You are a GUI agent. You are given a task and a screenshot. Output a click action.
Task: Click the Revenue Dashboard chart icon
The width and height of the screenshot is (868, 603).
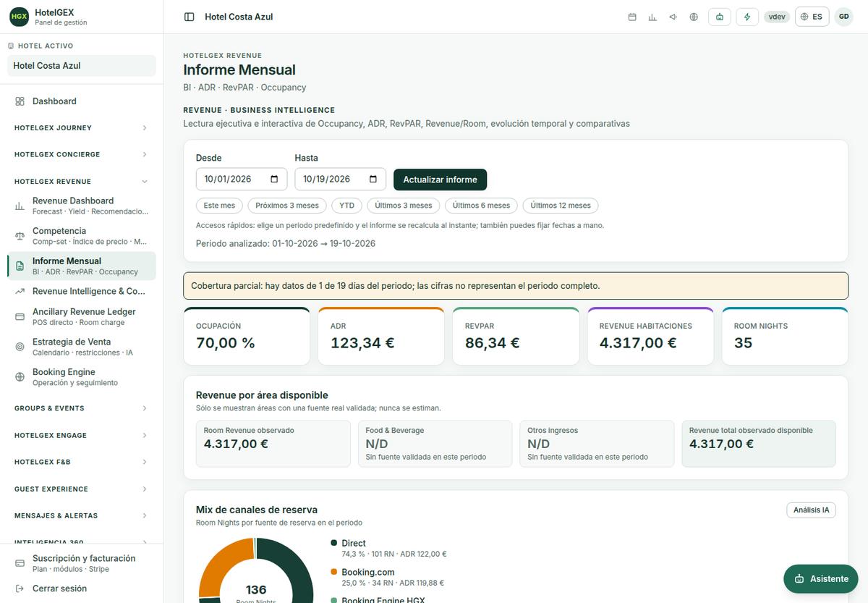point(20,206)
